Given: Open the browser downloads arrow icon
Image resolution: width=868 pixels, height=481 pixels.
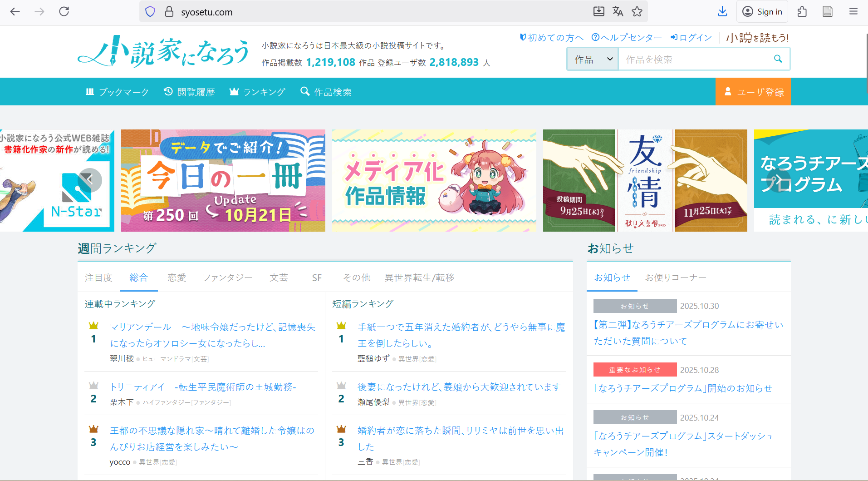Looking at the screenshot, I should [722, 12].
